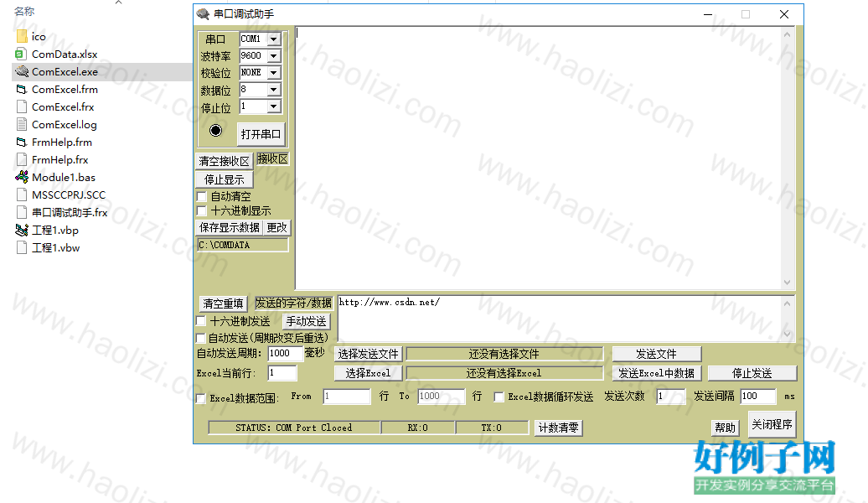Open the 串口 COM1 dropdown

click(x=273, y=39)
